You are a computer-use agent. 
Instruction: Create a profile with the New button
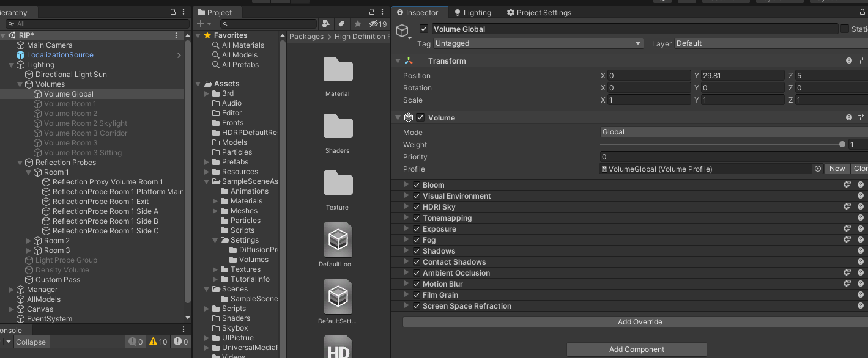click(x=837, y=169)
